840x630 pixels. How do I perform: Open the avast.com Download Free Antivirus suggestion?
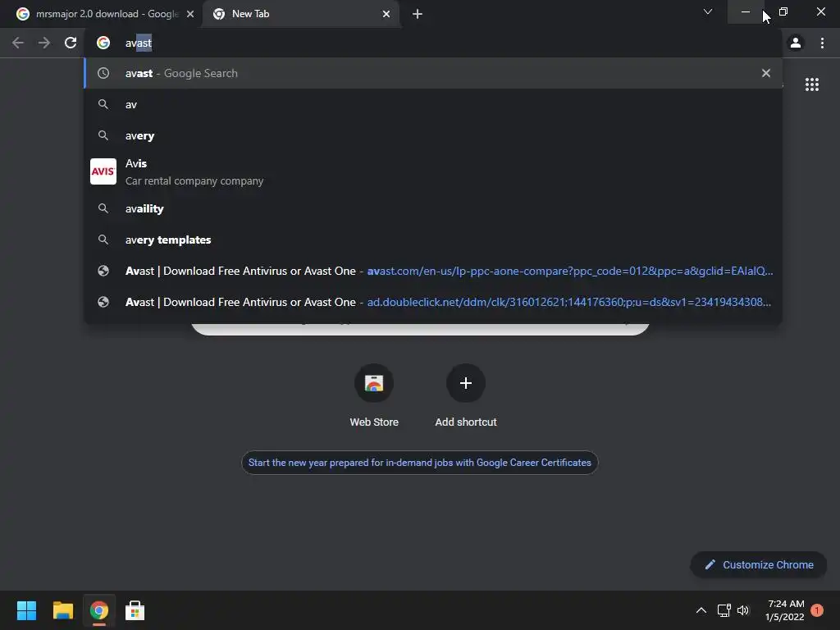tap(433, 271)
